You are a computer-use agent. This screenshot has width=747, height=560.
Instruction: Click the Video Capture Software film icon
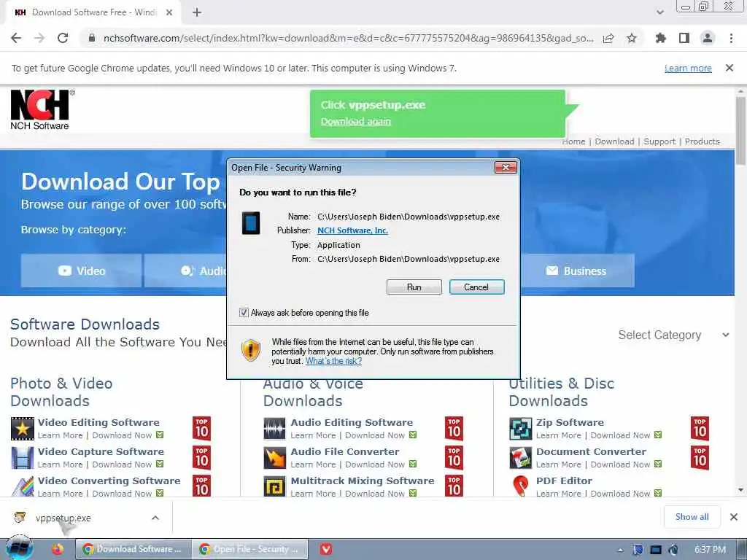point(23,458)
